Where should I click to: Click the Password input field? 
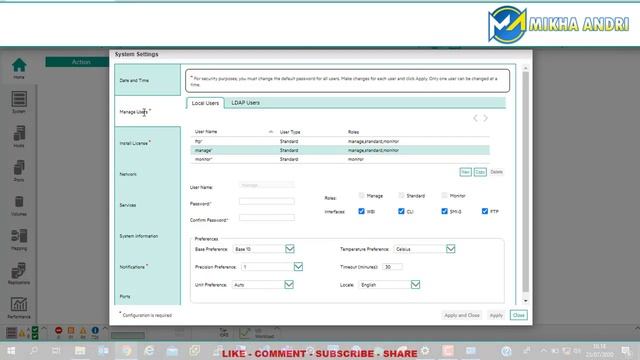coord(267,201)
